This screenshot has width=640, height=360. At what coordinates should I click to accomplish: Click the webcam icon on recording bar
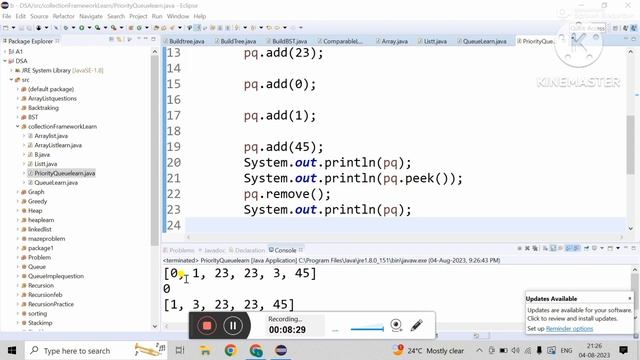coord(396,325)
